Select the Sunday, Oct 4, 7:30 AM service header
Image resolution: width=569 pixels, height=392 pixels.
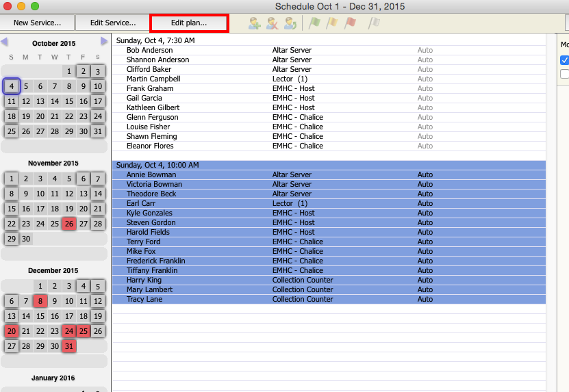pyautogui.click(x=155, y=40)
